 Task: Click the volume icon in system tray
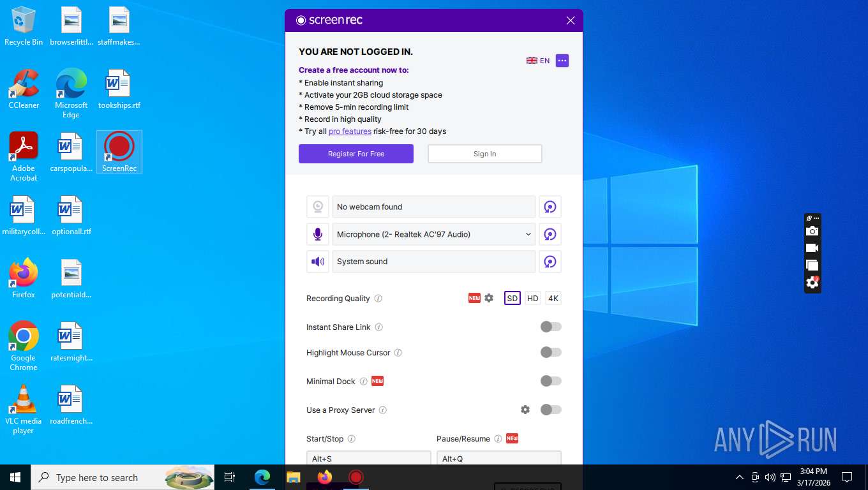click(x=770, y=477)
